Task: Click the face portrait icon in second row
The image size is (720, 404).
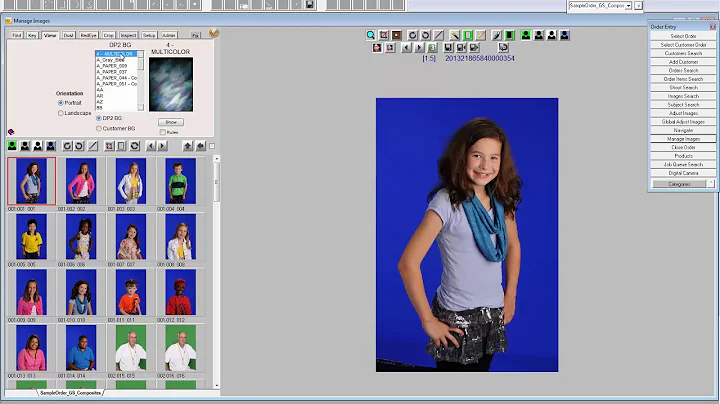Action: pyautogui.click(x=377, y=48)
